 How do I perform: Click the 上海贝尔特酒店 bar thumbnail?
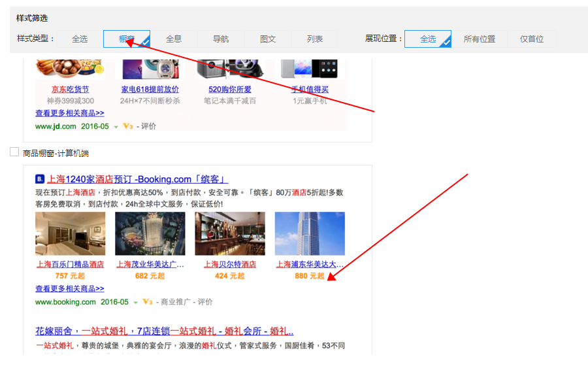click(230, 233)
